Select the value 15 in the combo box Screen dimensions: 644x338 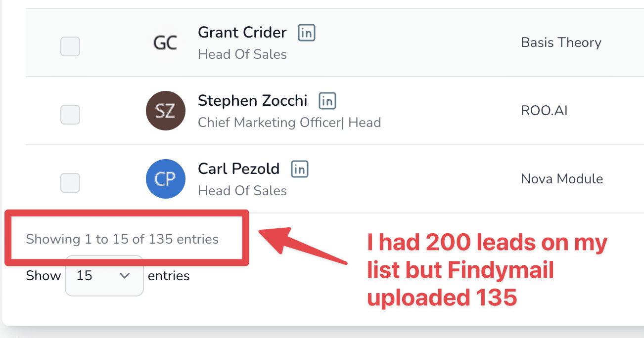pos(85,276)
